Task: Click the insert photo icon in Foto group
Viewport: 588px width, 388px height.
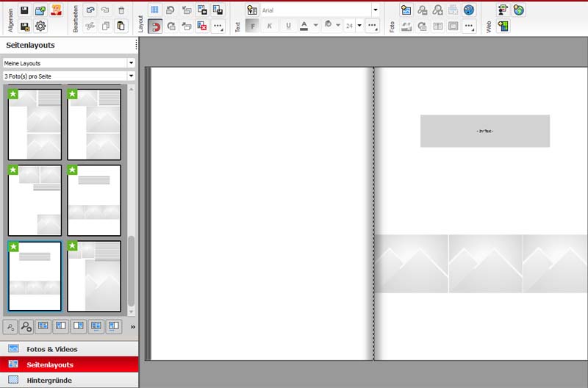Action: coord(406,10)
